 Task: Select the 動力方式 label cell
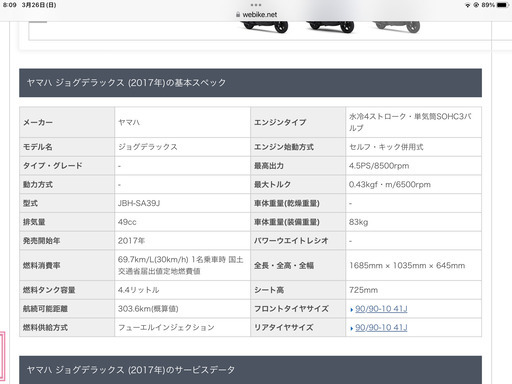coord(67,184)
